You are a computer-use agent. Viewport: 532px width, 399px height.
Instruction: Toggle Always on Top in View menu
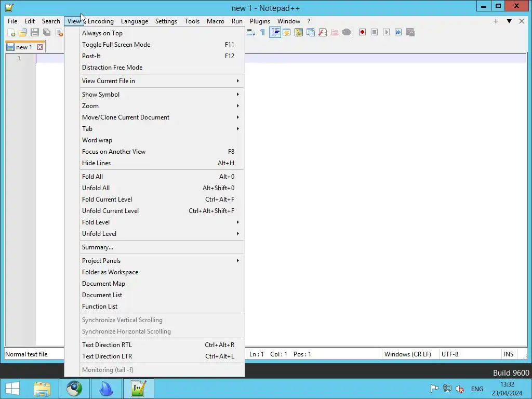click(x=162, y=33)
